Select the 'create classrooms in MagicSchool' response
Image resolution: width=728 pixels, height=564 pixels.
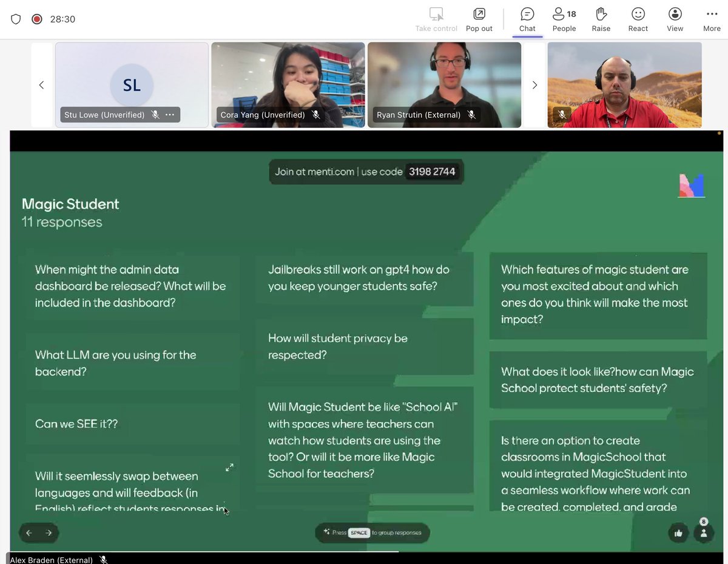tap(598, 466)
